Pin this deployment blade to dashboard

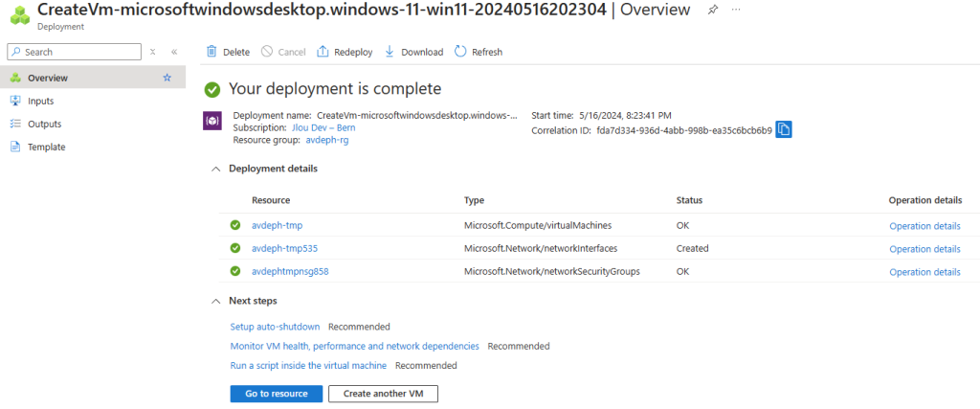(712, 10)
